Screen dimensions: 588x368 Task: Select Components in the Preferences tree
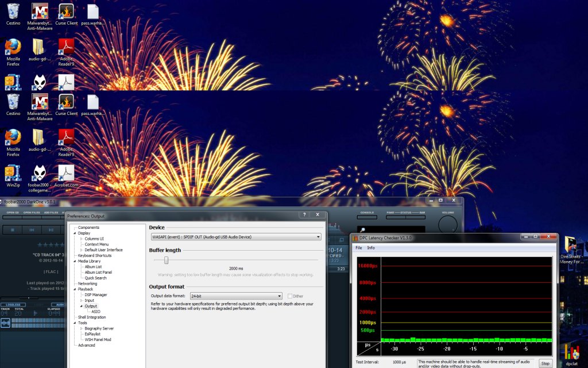point(88,228)
